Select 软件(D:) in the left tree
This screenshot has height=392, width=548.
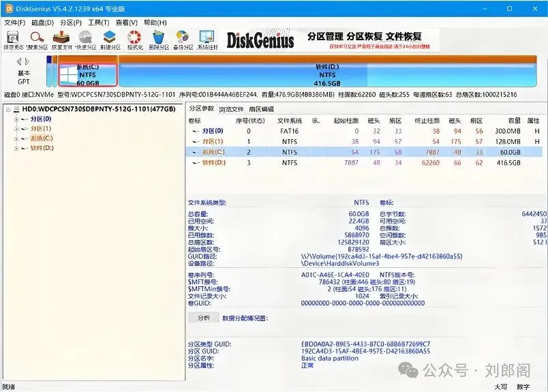[x=42, y=148]
